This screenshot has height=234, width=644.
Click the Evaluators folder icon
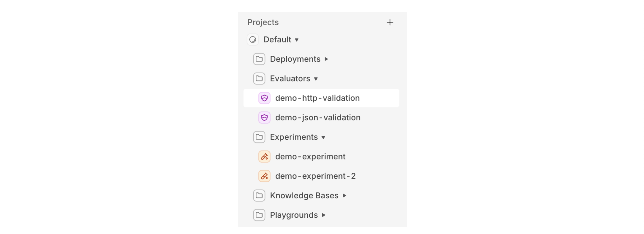click(x=259, y=78)
